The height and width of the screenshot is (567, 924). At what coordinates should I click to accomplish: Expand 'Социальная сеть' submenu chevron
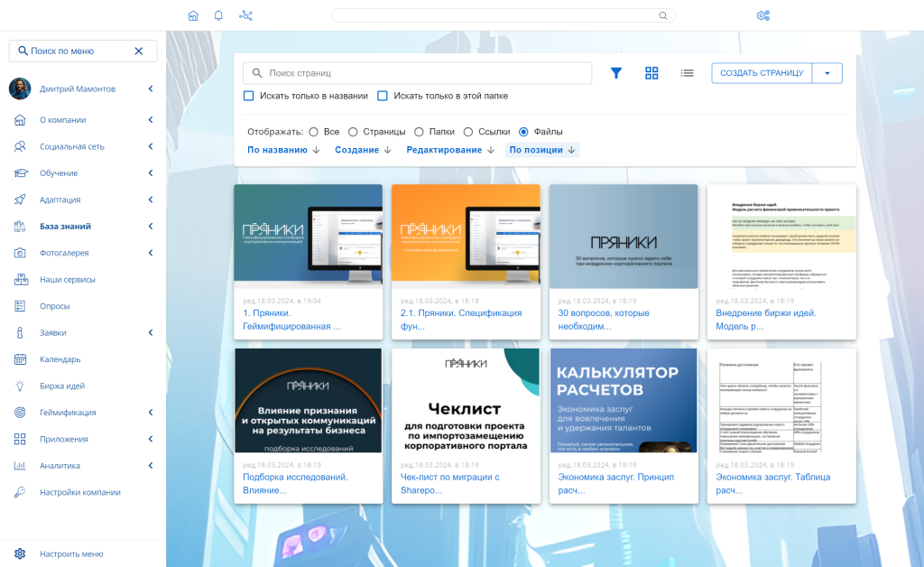[150, 146]
